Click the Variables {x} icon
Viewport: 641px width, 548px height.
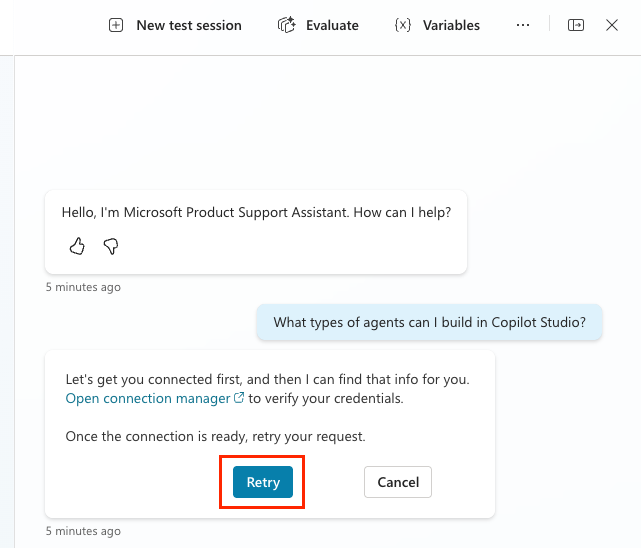point(403,25)
